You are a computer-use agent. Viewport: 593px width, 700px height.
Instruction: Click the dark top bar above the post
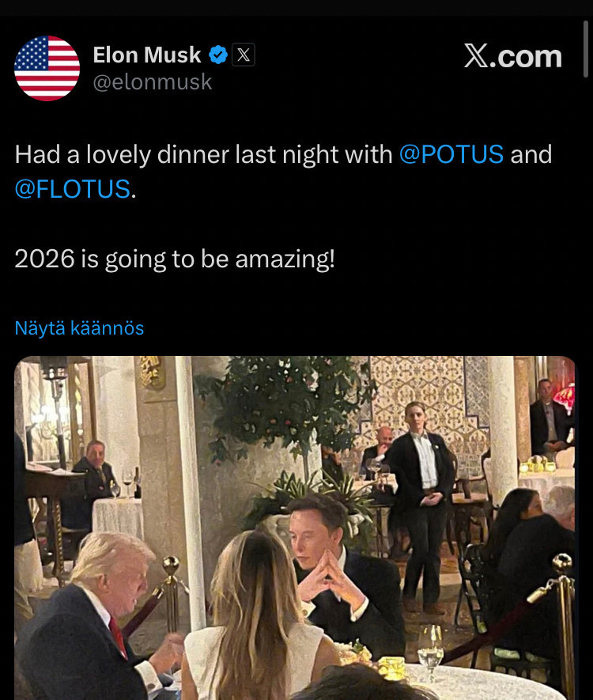click(296, 8)
